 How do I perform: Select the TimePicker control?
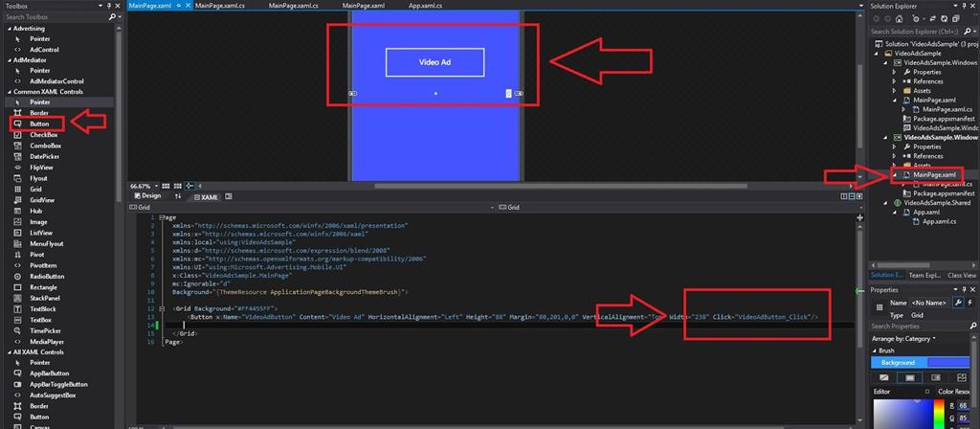45,330
